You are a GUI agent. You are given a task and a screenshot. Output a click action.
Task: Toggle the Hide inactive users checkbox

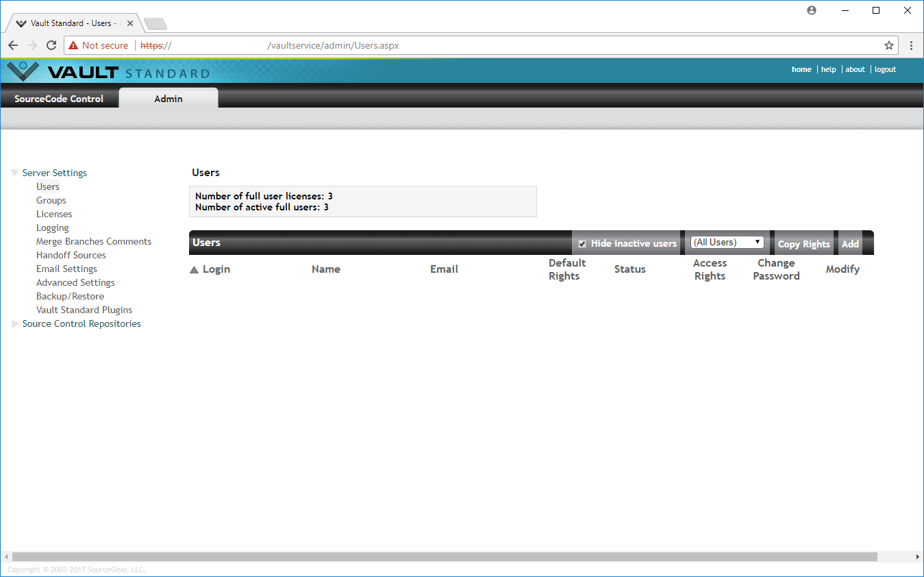pos(582,244)
